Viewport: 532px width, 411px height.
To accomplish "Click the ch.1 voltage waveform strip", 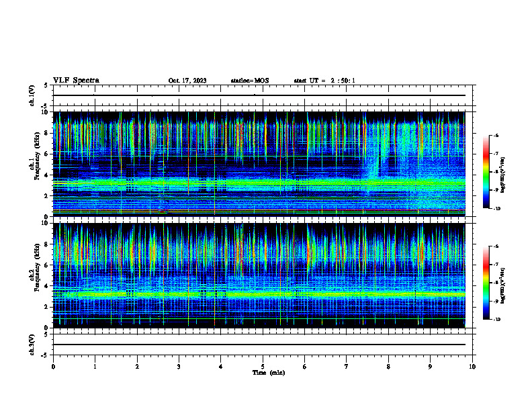I will (x=263, y=95).
